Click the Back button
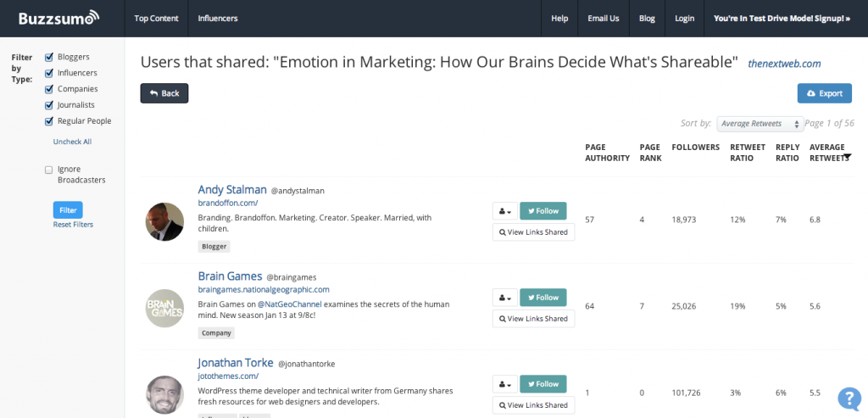The height and width of the screenshot is (418, 868). (164, 93)
